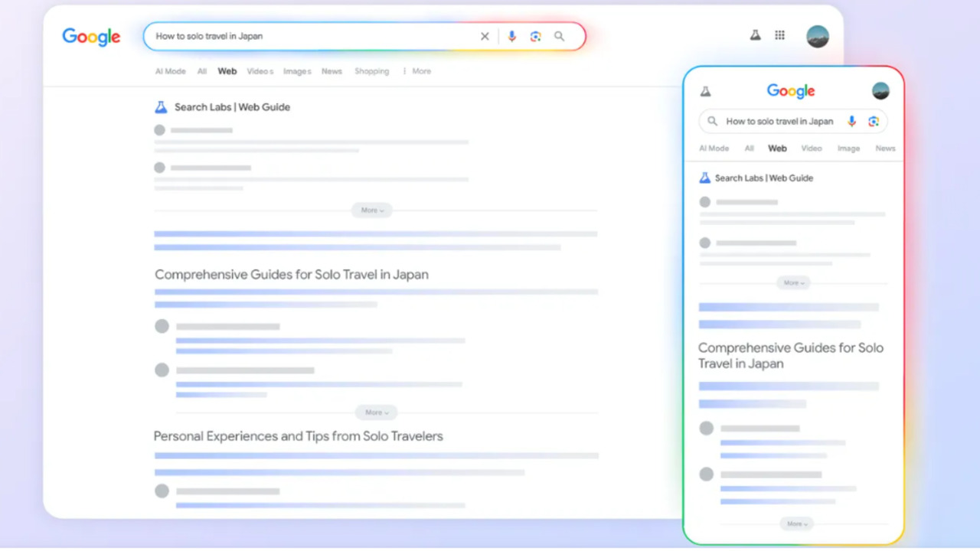
Task: Open the Images tab on desktop
Action: [297, 71]
